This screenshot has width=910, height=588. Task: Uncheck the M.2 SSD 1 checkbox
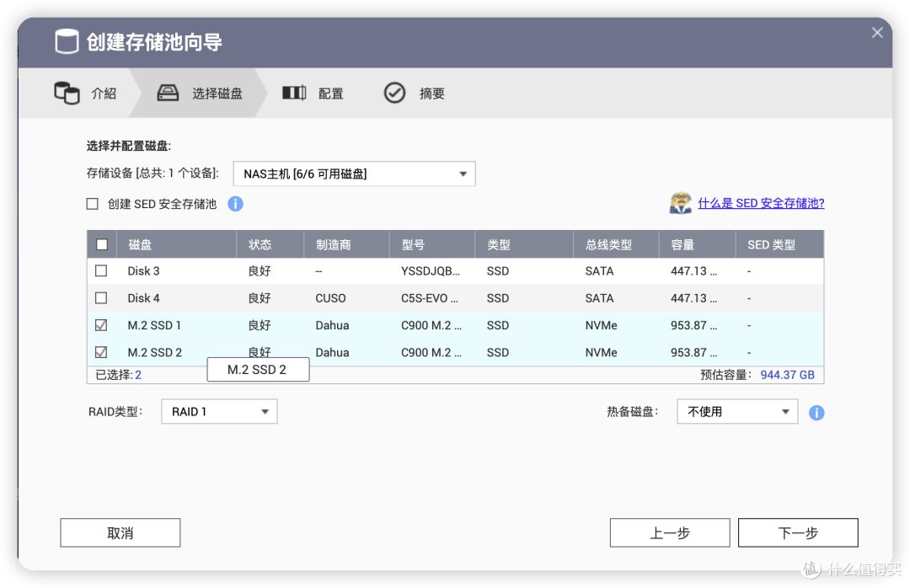click(x=101, y=325)
